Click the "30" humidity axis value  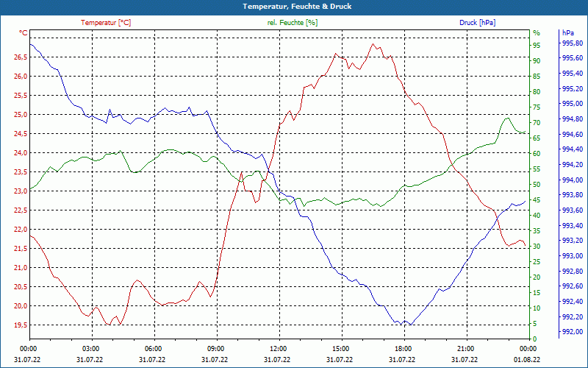point(537,247)
